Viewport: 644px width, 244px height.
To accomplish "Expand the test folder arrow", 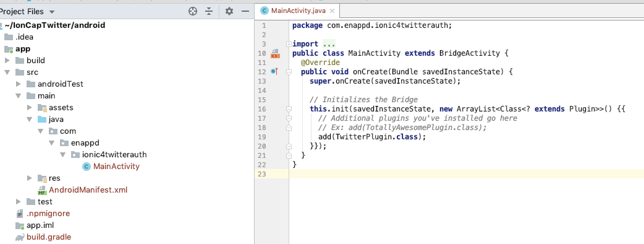I will [19, 202].
